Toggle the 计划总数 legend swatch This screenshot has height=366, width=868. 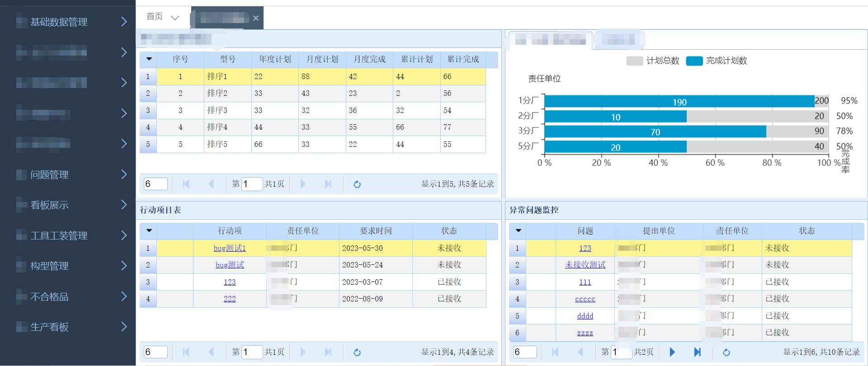click(635, 61)
